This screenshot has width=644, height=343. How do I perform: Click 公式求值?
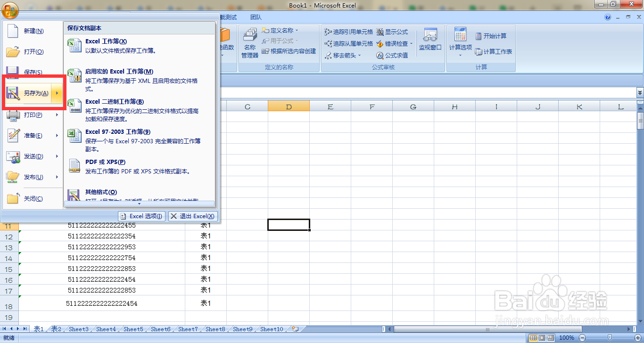point(392,56)
